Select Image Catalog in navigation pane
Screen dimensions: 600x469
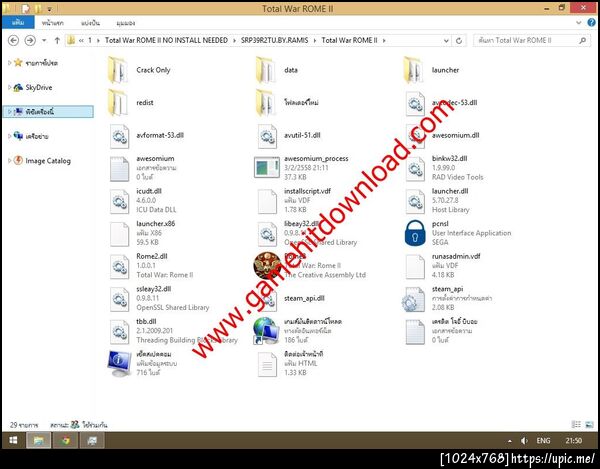coord(48,161)
